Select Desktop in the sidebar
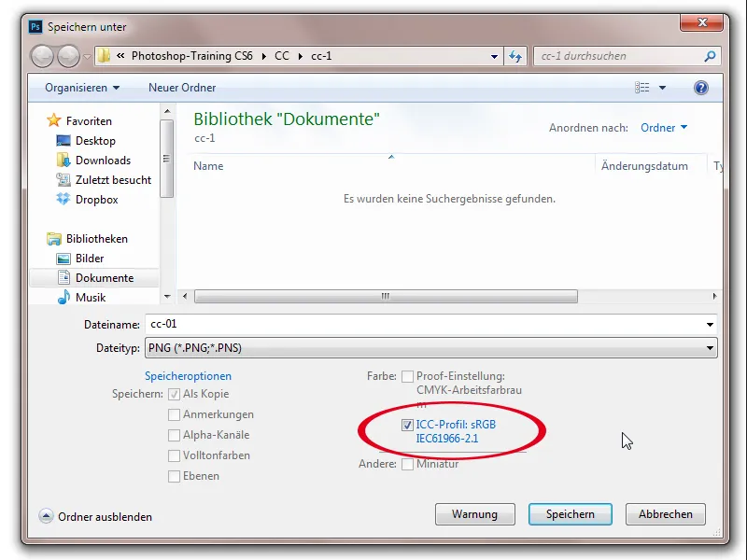This screenshot has height=560, width=747. 86,141
